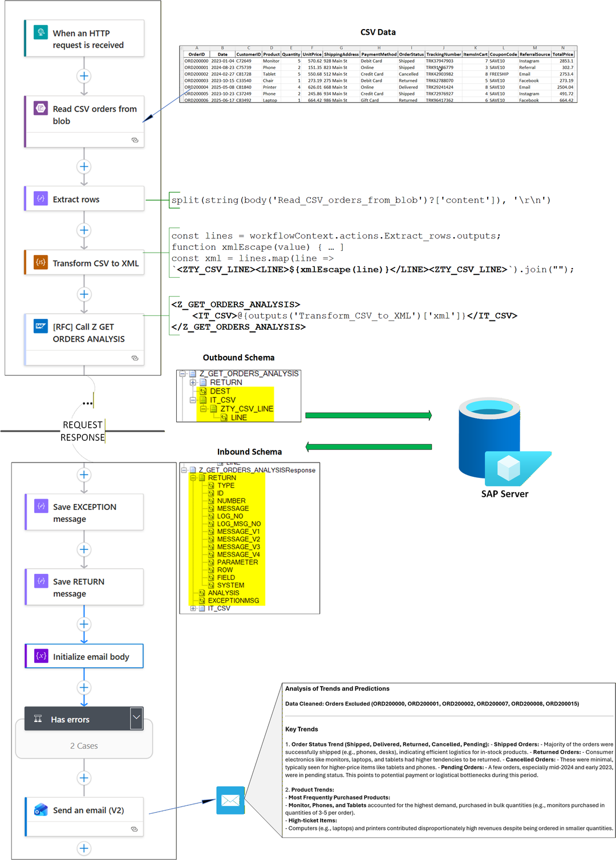Screen dimensions: 616x860
Task: Collapse ZTY_CSV_LINE node in Outbound Schema
Action: 203,409
